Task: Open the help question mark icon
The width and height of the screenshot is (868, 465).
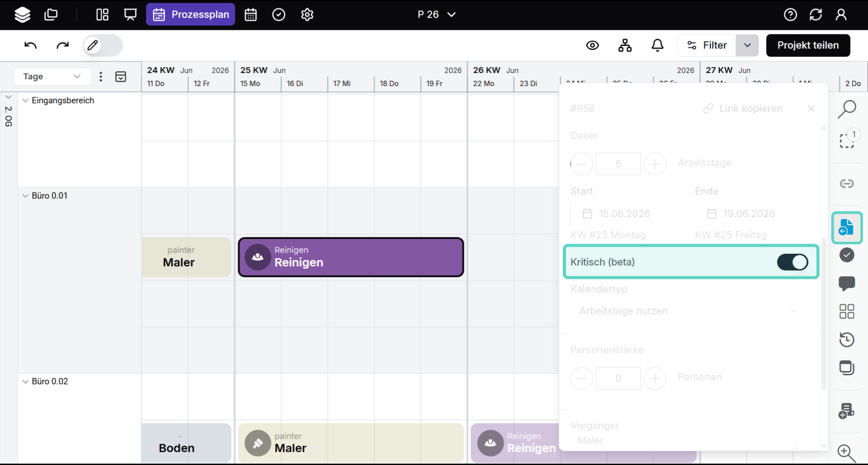Action: point(790,15)
